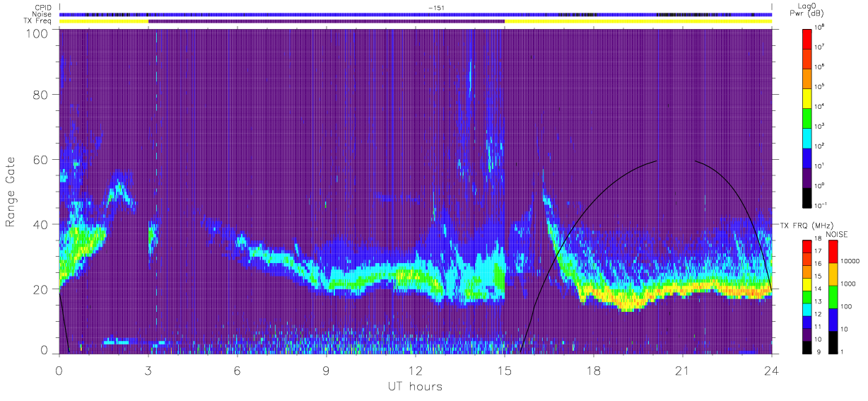Click the purple segment of TX Freq strip
The height and width of the screenshot is (401, 868).
(327, 21)
